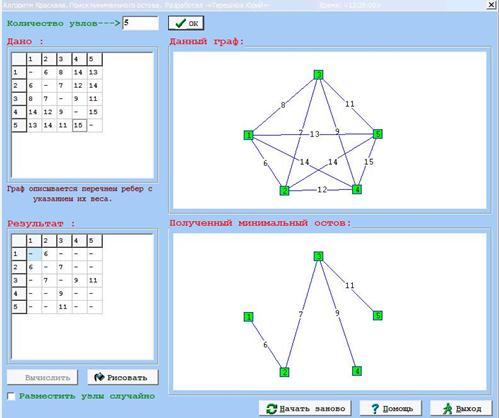Image resolution: width=499 pixels, height=418 pixels.
Task: Select column header 3 in the Дано table
Action: point(64,59)
